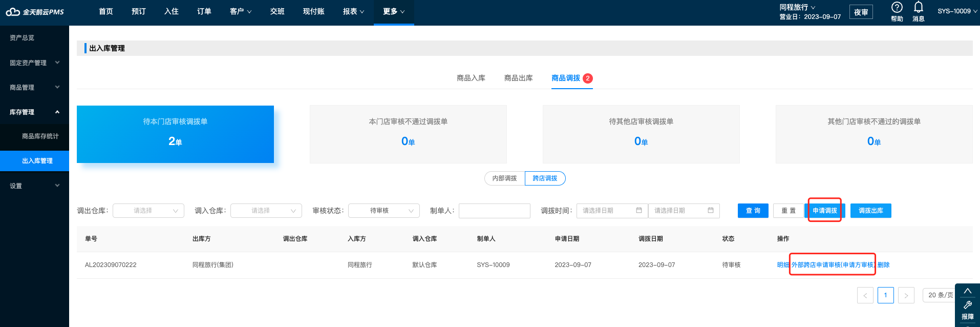Click 同程旅行(集团) cell in 出库方
980x327 pixels.
[x=213, y=265]
